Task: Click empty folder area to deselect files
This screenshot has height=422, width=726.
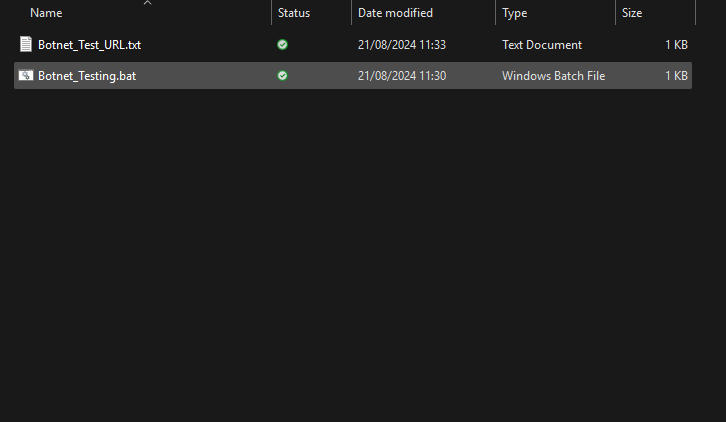Action: 352,255
